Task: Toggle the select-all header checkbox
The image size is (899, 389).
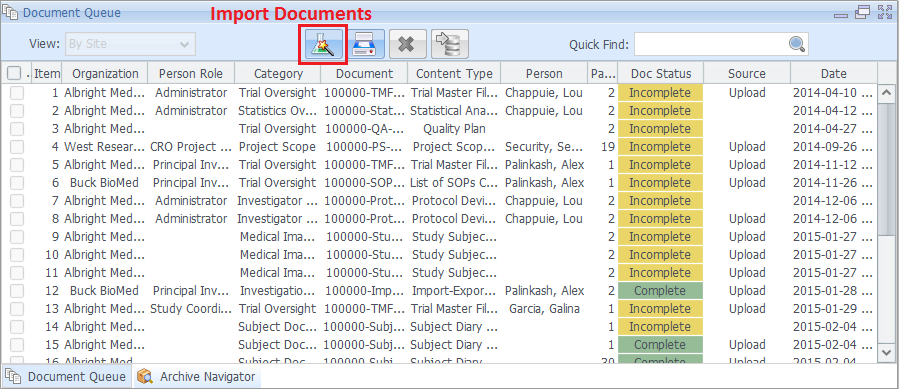Action: (14, 73)
